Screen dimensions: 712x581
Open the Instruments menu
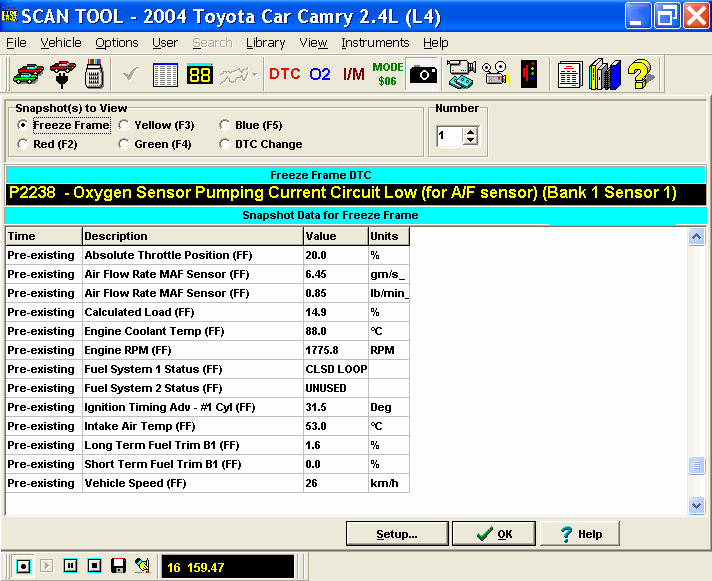[x=375, y=43]
